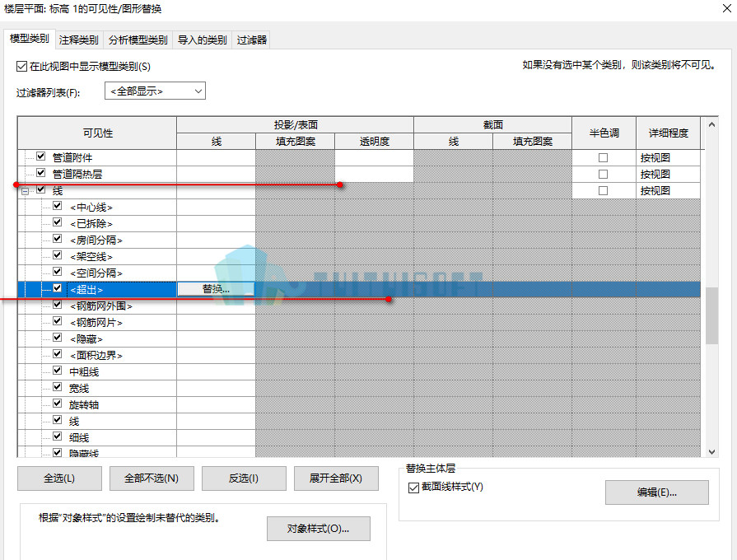The image size is (737, 560).
Task: Click the 编辑(E)... button
Action: [656, 492]
